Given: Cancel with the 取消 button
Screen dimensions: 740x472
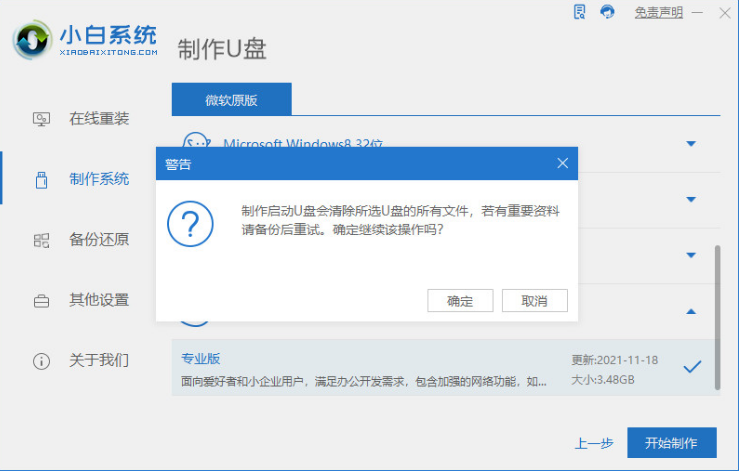Looking at the screenshot, I should tap(535, 301).
